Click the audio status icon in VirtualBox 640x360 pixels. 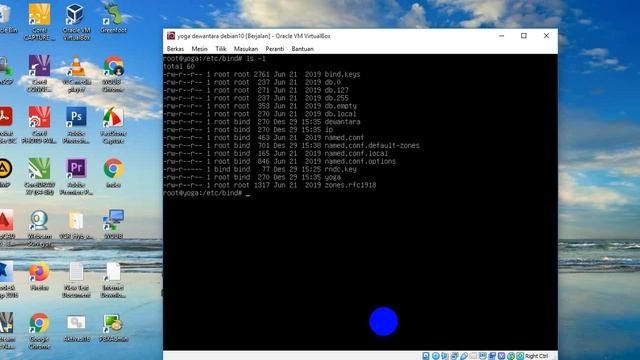pos(445,356)
